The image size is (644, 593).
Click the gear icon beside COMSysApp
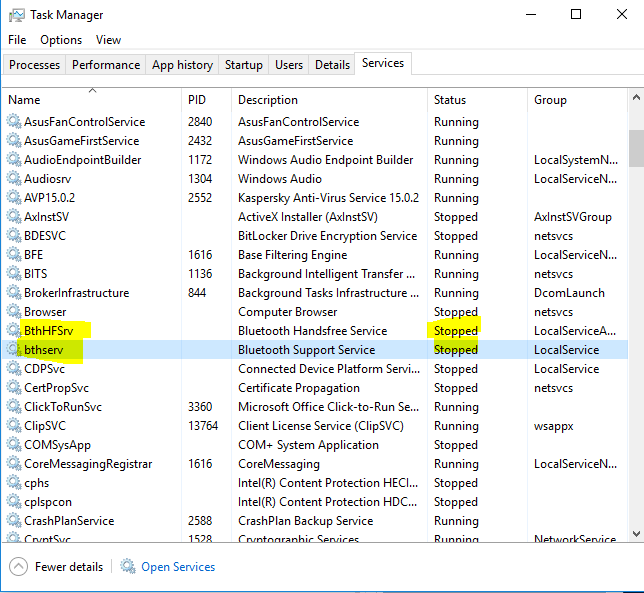click(x=14, y=444)
